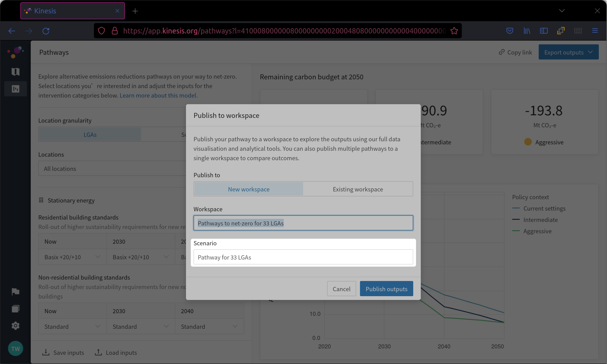Open residential Now Basix +20/+10 dropdown

[72, 257]
